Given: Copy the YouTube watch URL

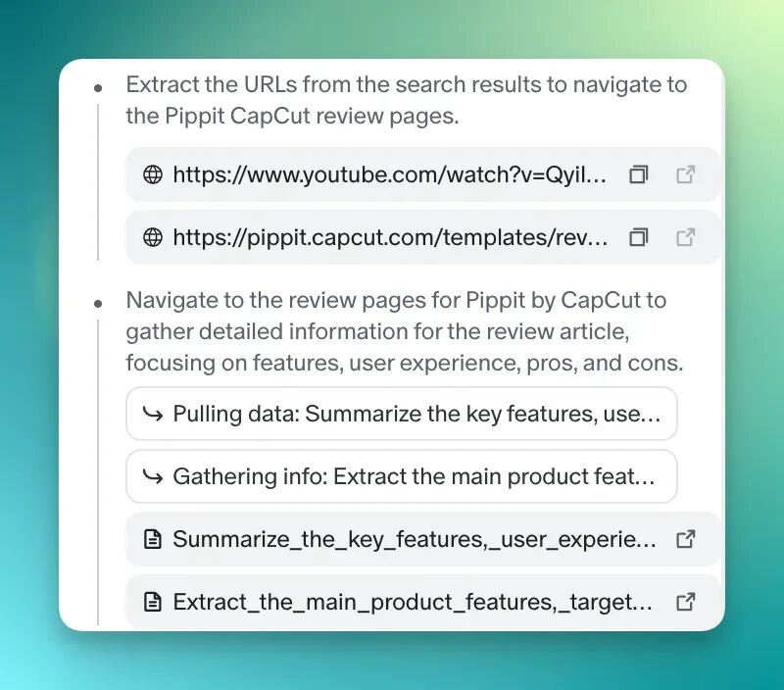Looking at the screenshot, I should point(639,175).
